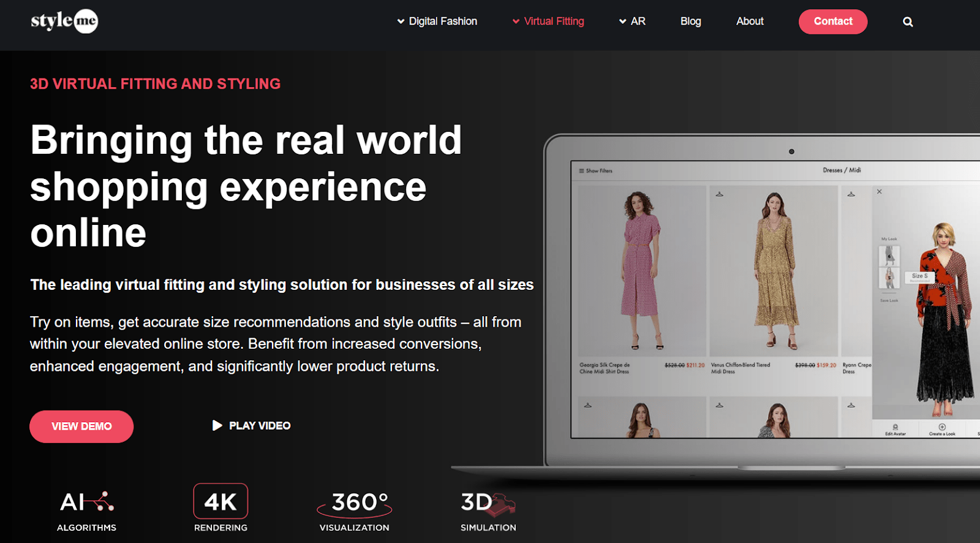Expand the Digital Fashion dropdown chevron
980x543 pixels.
point(401,21)
